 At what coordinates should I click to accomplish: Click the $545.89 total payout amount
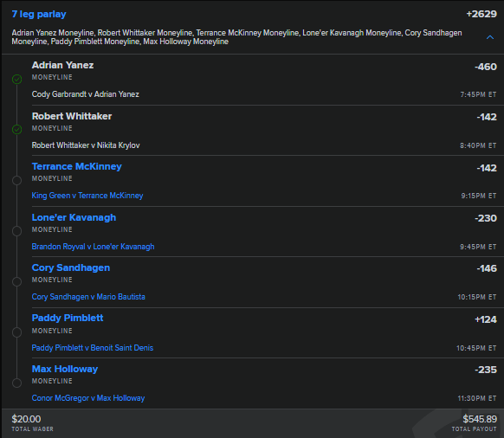click(480, 419)
